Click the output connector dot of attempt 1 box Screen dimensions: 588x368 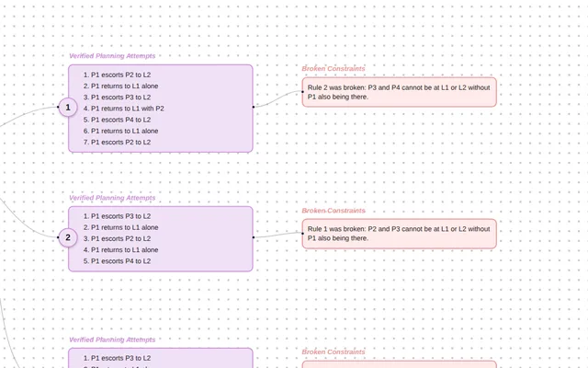(254, 107)
